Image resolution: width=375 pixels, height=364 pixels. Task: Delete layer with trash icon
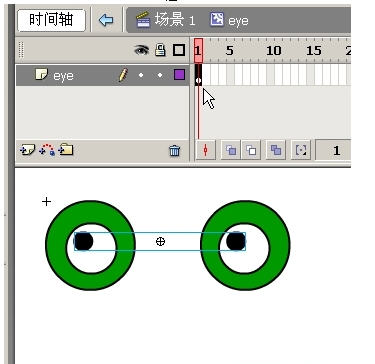tap(174, 151)
